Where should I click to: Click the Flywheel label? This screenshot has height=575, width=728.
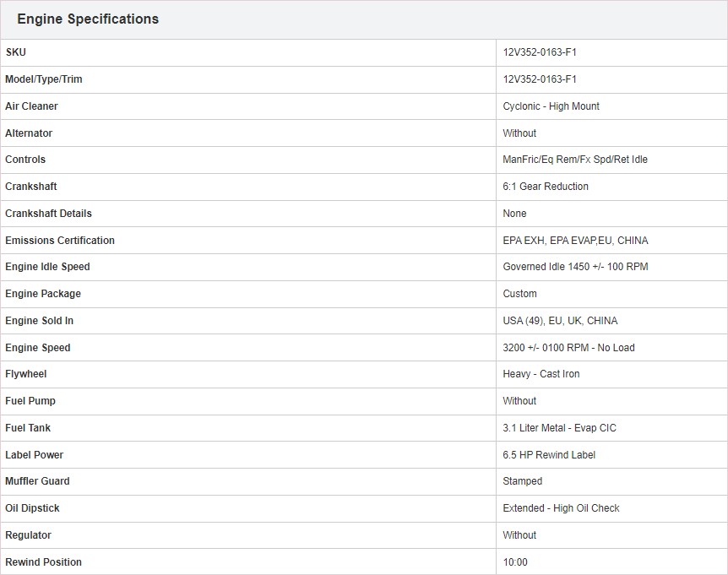pyautogui.click(x=26, y=374)
